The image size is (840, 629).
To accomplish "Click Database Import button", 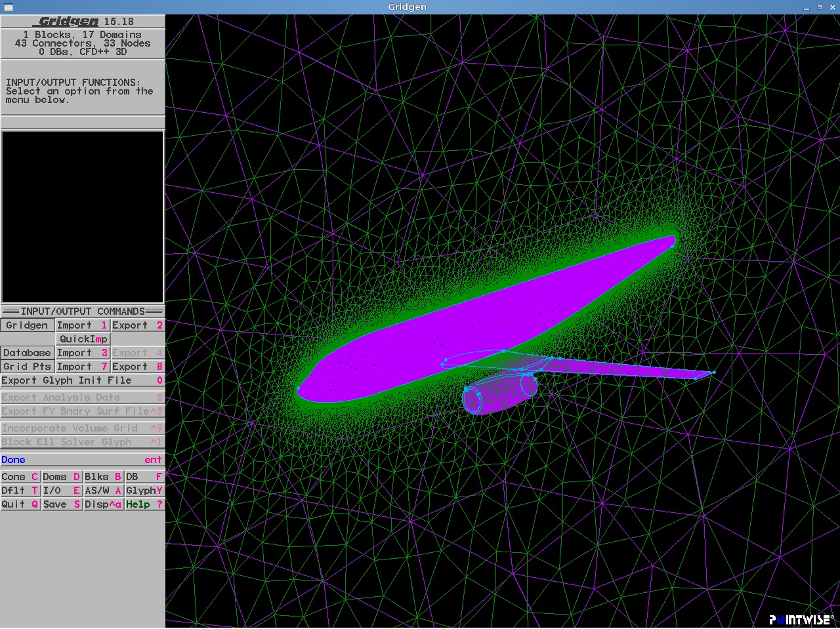I will point(82,353).
